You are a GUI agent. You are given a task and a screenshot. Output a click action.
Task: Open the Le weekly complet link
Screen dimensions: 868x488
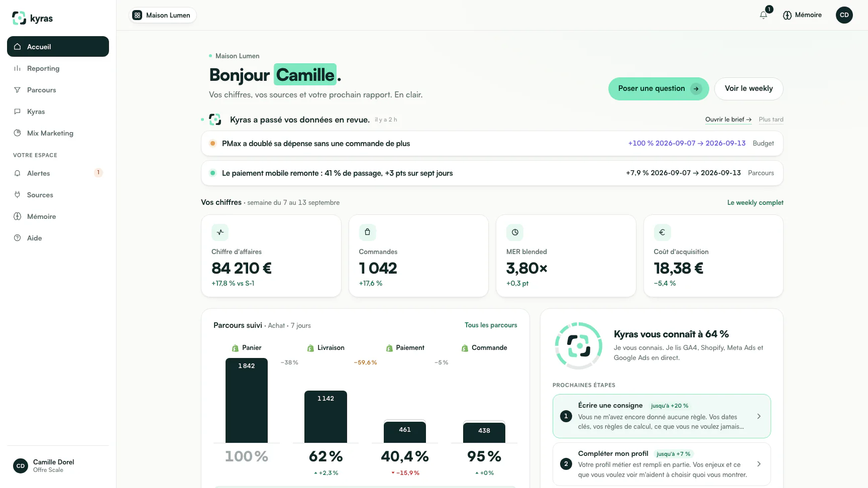[x=755, y=202]
